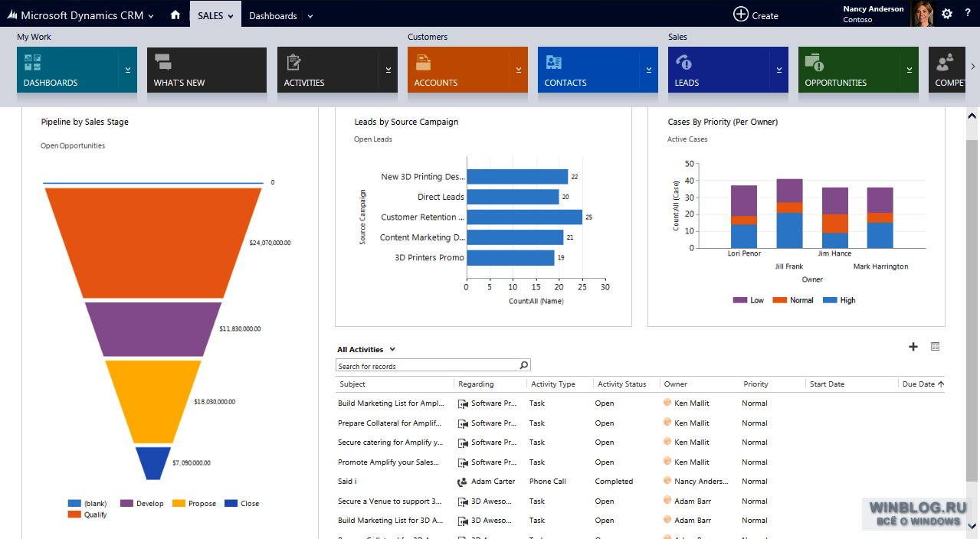This screenshot has width=980, height=539.
Task: Click the 3D Printers Promo bar
Action: [510, 258]
